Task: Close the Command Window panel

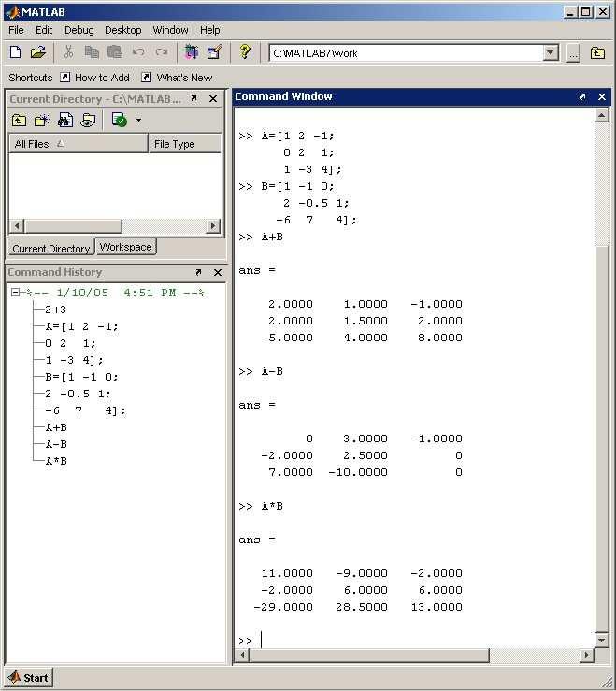Action: 602,96
